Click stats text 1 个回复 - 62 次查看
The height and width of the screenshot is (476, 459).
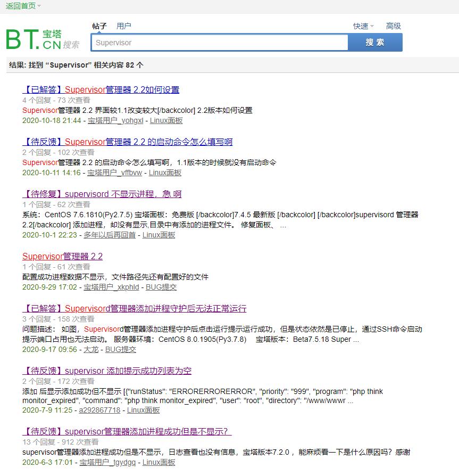click(56, 204)
